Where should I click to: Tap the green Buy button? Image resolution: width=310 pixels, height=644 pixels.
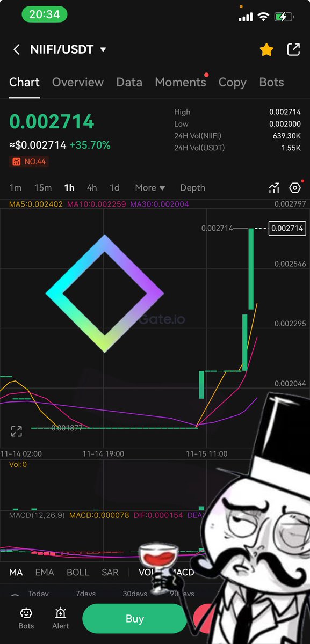134,619
